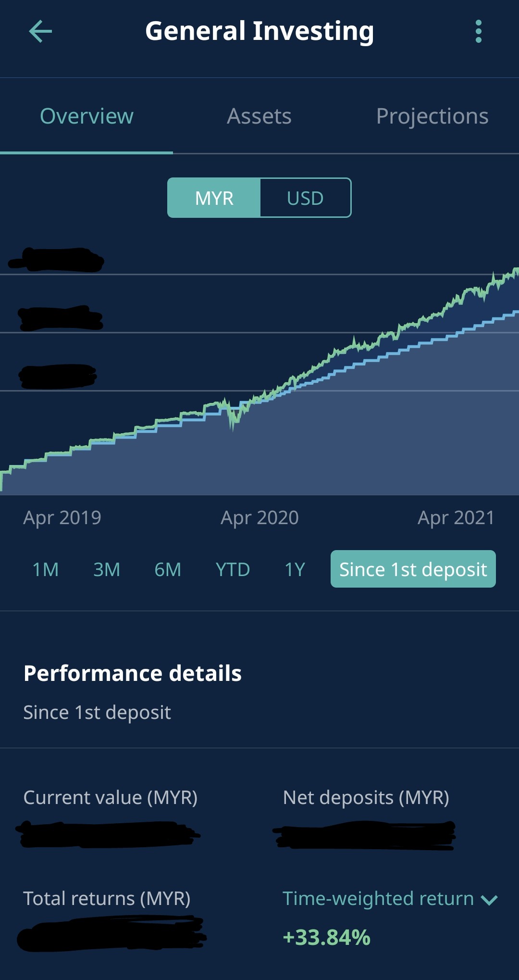Screen dimensions: 519x980
Task: Expand the Time-weighted return chevron
Action: 489,900
